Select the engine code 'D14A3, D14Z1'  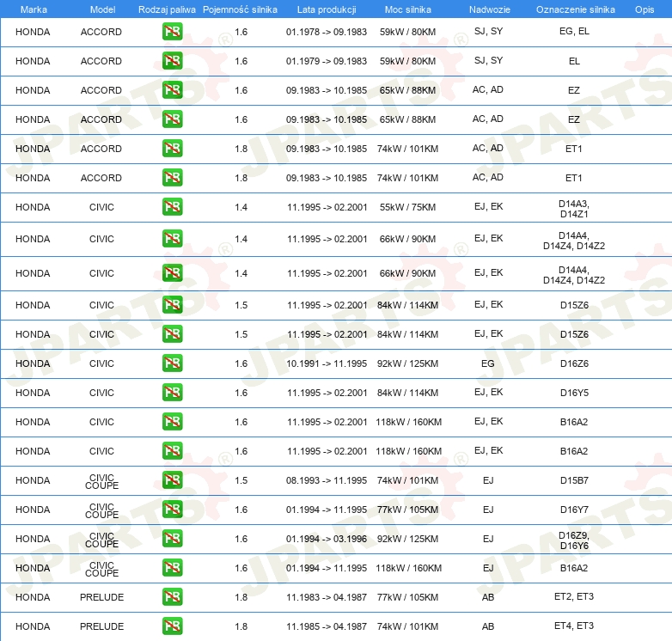[574, 209]
